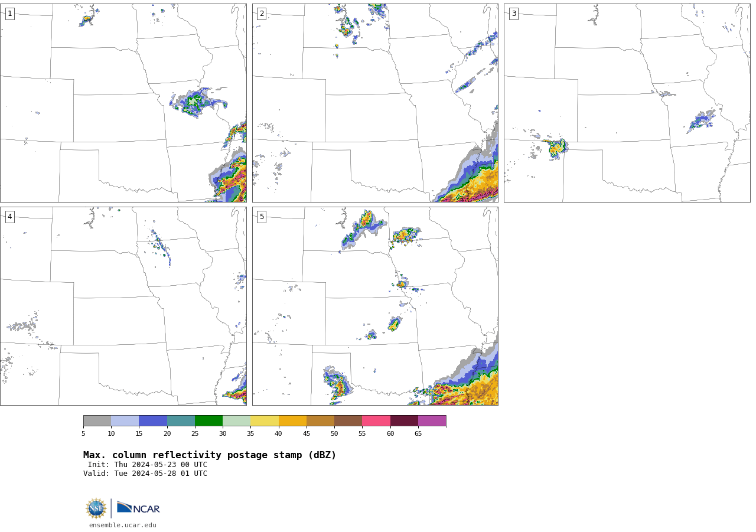756x532 pixels.
Task: Click the '5' colorbar tick label
Action: pyautogui.click(x=83, y=434)
